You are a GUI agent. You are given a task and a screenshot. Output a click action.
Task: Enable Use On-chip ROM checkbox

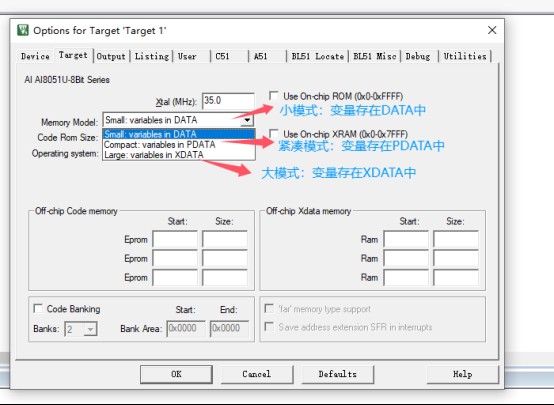point(273,96)
